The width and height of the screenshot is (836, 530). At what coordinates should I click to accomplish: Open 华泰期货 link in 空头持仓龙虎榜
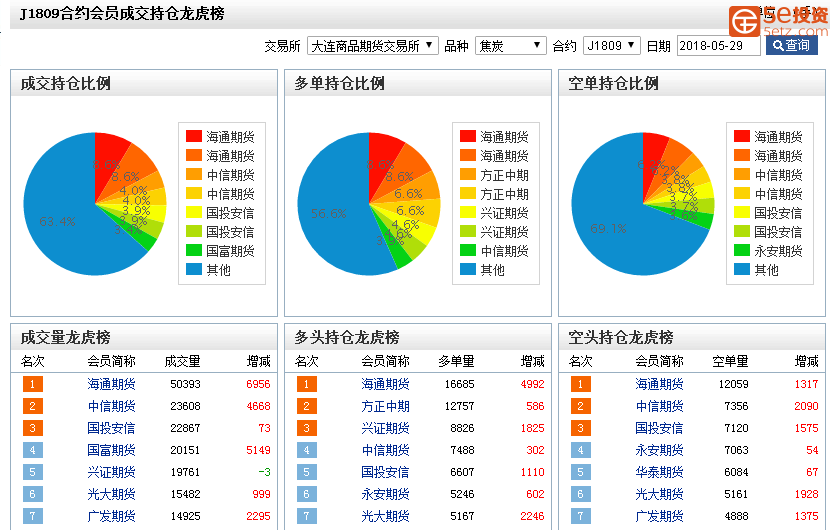pyautogui.click(x=660, y=472)
